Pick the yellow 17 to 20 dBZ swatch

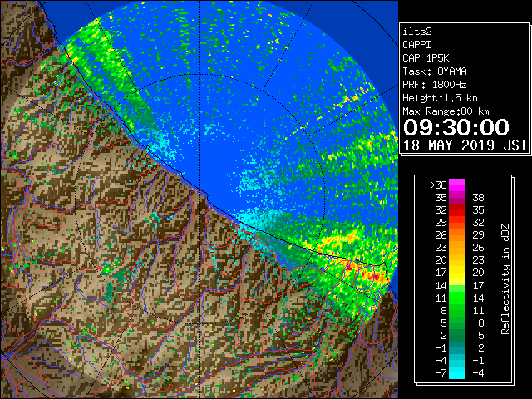pos(457,273)
